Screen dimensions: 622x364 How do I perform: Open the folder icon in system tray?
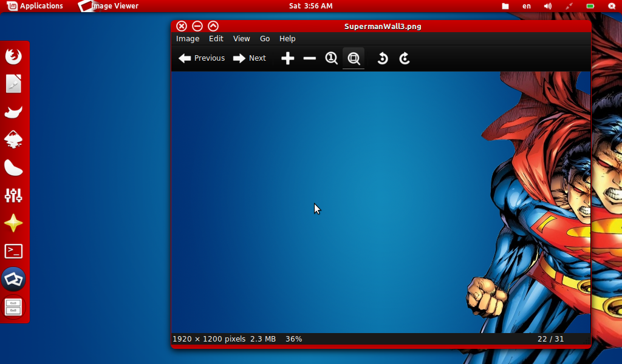coord(505,6)
